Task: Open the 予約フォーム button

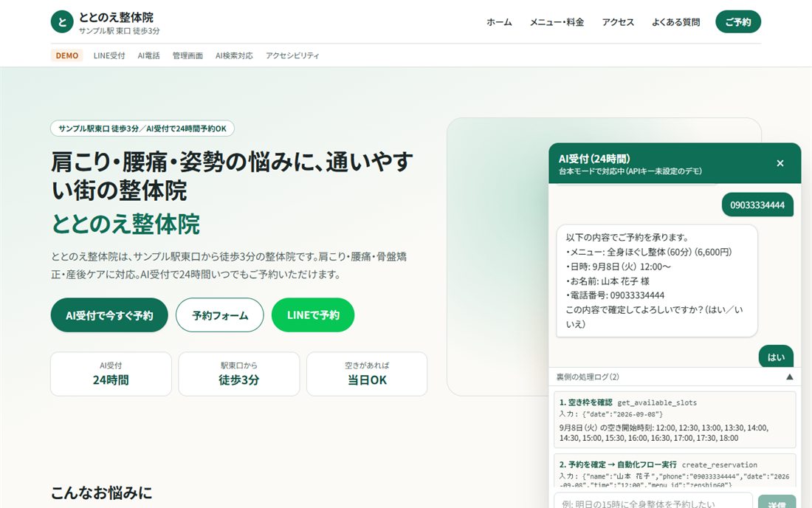Action: tap(219, 315)
